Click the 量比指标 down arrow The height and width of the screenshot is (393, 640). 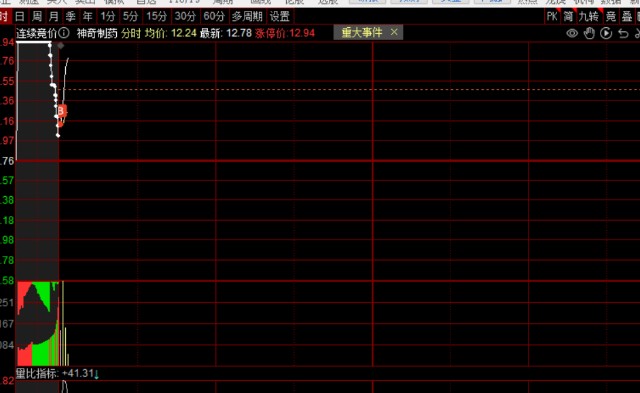pos(97,374)
